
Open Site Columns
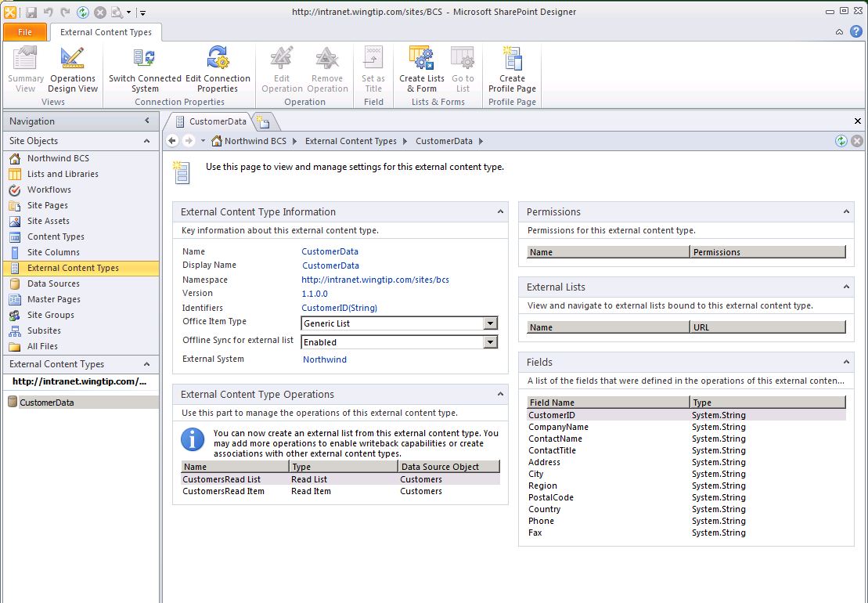[81, 252]
